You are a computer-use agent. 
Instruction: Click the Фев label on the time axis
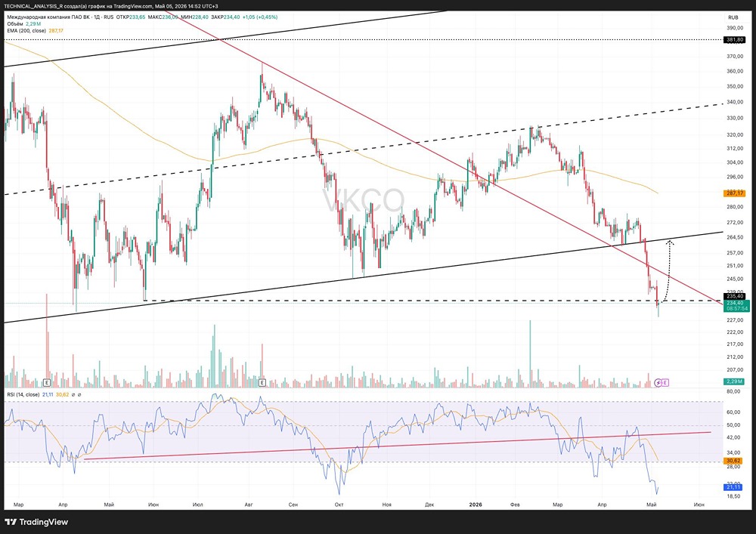coord(515,505)
